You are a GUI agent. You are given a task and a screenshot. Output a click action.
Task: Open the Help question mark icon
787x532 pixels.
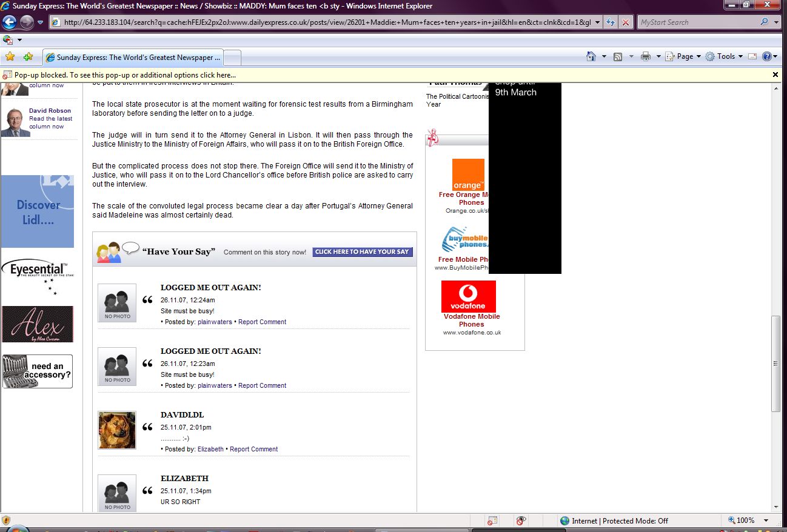pyautogui.click(x=767, y=56)
